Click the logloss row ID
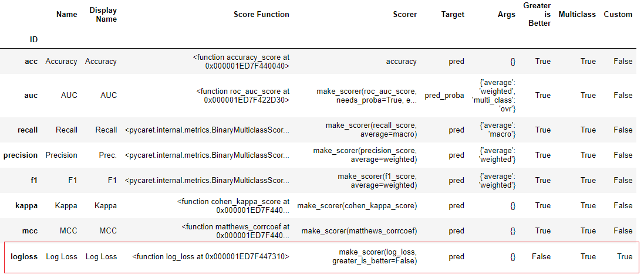Viewport: 644px width, 278px height. click(x=24, y=257)
